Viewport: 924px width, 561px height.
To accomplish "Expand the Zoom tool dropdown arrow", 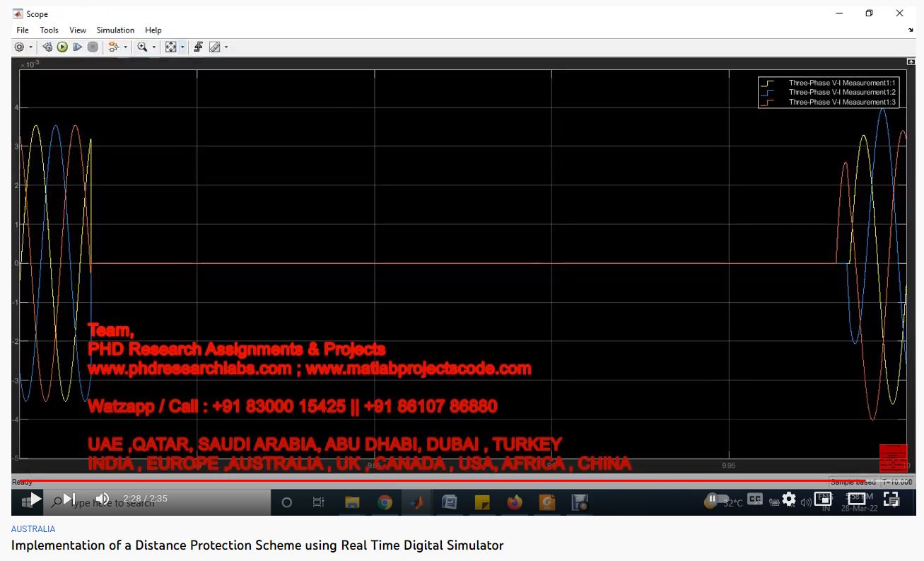I will pos(153,47).
